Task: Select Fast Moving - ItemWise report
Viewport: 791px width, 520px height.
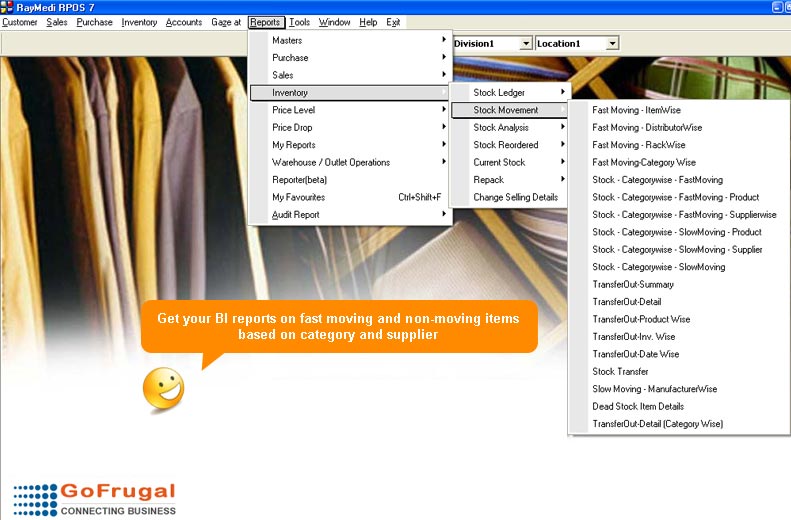Action: 636,110
